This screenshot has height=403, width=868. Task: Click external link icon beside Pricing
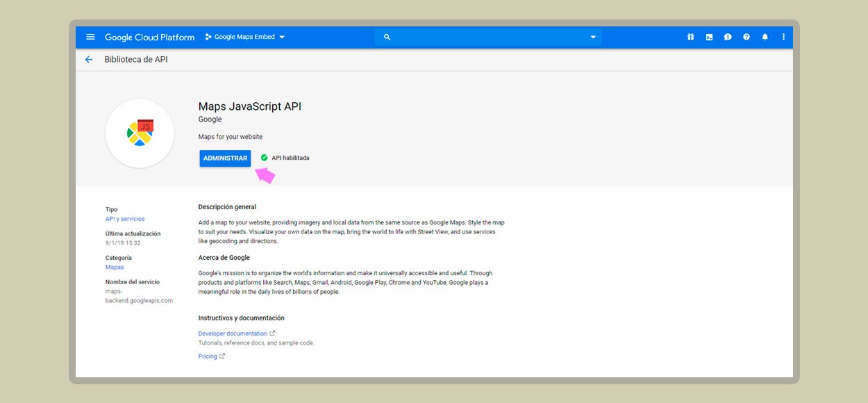click(x=222, y=356)
